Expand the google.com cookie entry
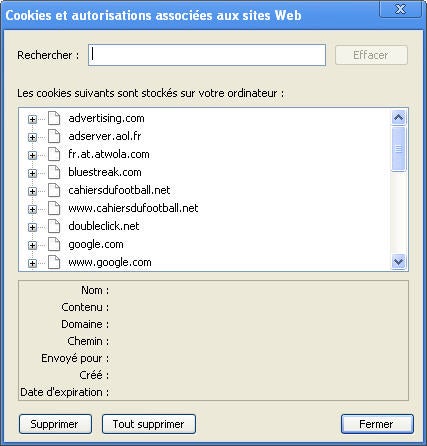427x446 pixels. (x=32, y=245)
